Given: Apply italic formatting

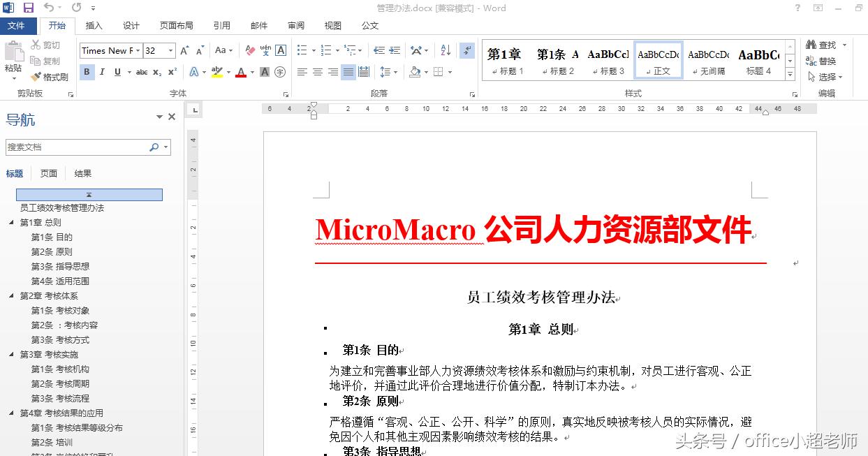Looking at the screenshot, I should pyautogui.click(x=102, y=71).
